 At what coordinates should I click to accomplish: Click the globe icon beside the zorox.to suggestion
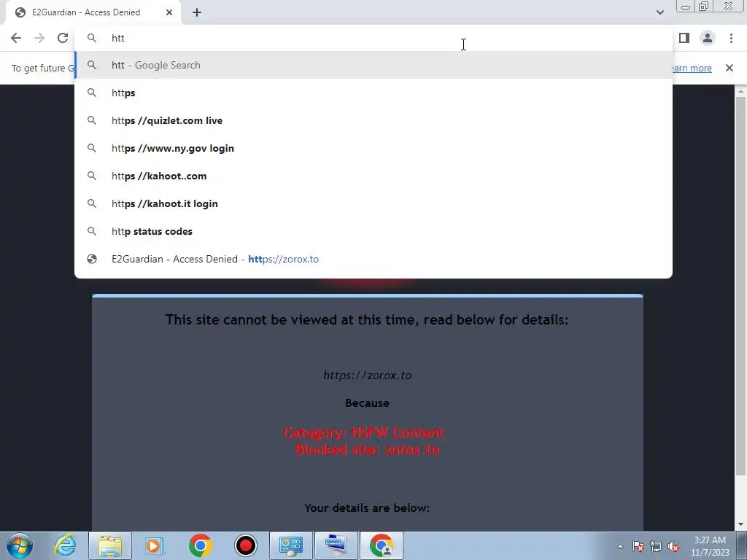[x=92, y=259]
